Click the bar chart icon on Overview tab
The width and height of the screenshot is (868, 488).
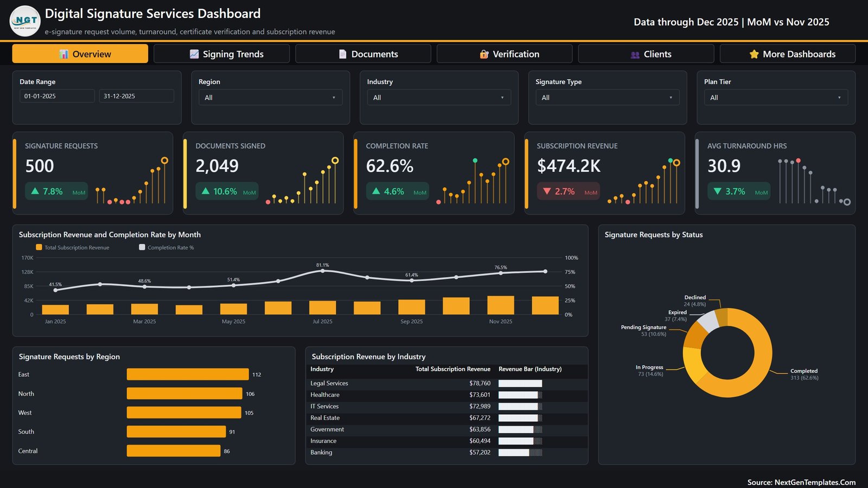[x=64, y=54]
